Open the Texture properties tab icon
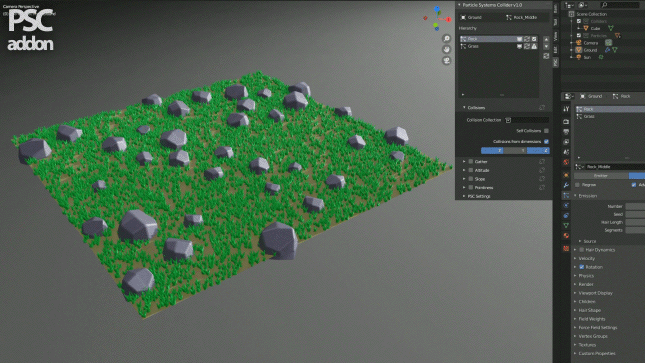645x363 pixels. [x=566, y=248]
